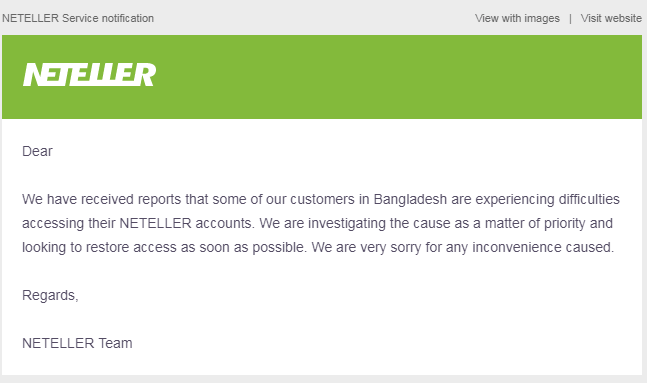This screenshot has width=647, height=383.
Task: Click the words 'experiencing difficulties'
Action: click(x=548, y=199)
